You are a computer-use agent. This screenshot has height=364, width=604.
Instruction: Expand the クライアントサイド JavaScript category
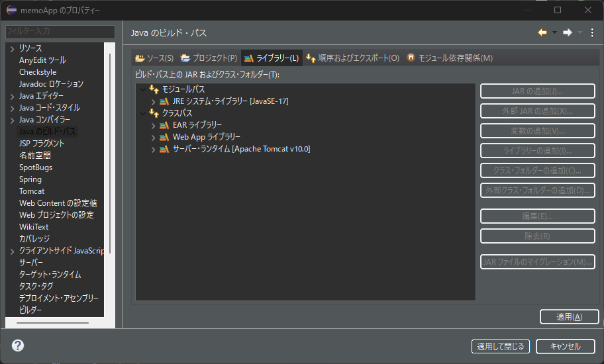[x=12, y=251]
